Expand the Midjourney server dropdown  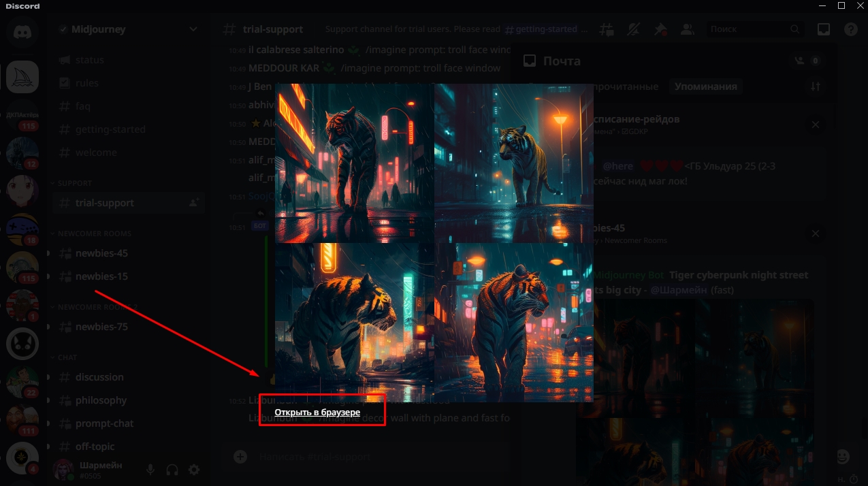pyautogui.click(x=193, y=29)
